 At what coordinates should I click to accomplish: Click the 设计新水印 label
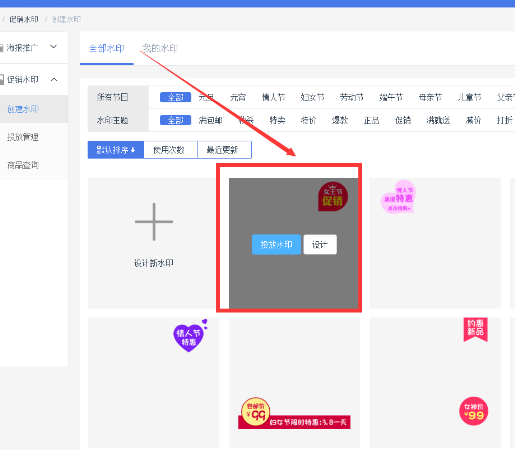pos(154,263)
